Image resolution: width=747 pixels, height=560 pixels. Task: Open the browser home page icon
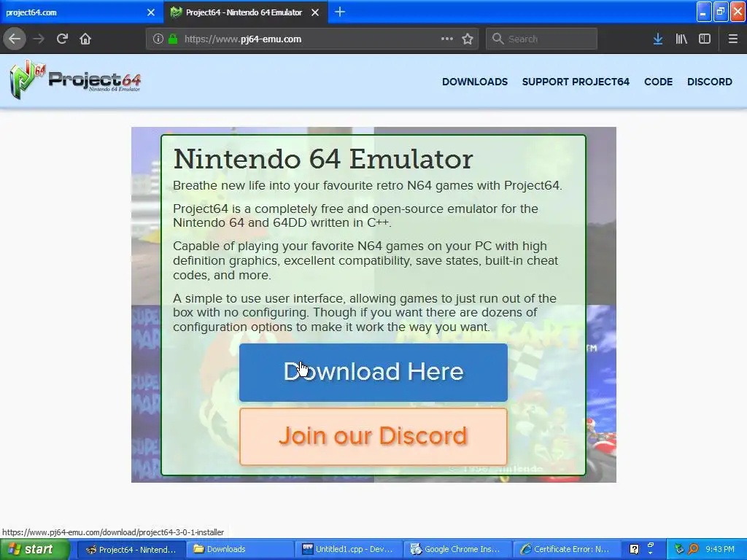coord(85,39)
